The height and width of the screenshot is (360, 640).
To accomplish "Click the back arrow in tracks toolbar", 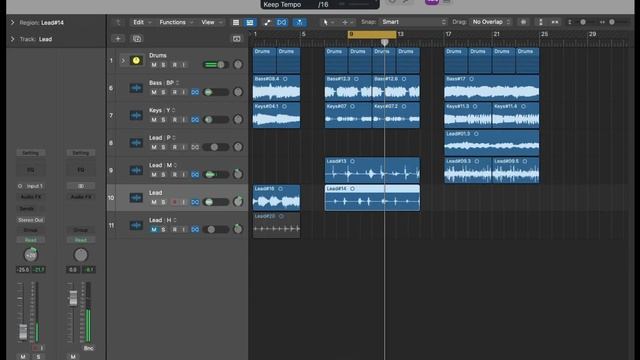I will coord(118,22).
